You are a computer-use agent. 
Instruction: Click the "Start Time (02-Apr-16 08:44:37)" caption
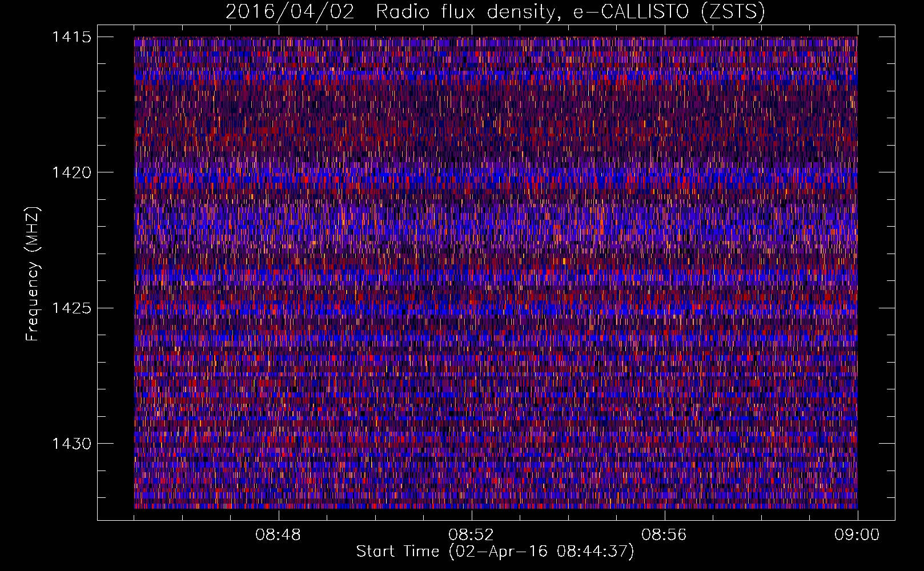tap(495, 552)
